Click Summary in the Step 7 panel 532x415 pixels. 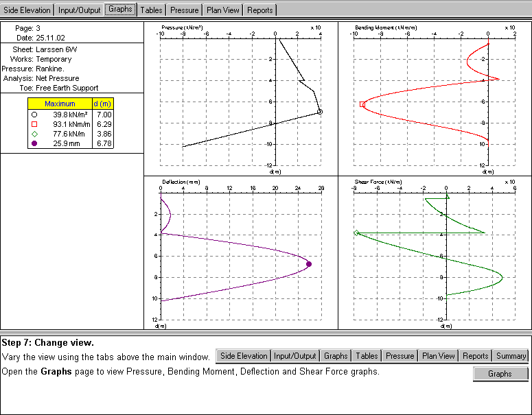click(x=511, y=356)
